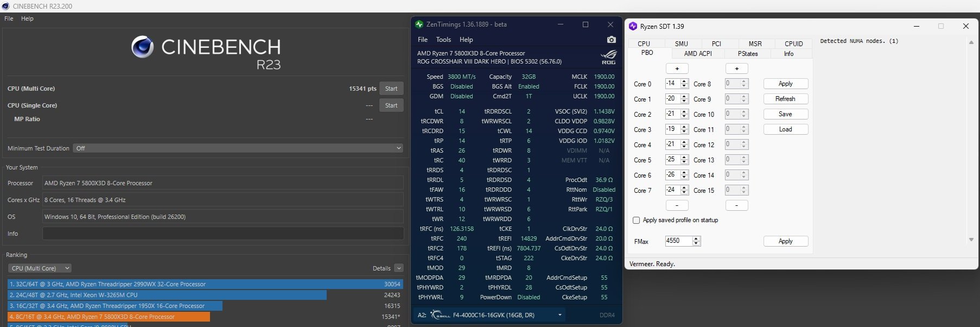The height and width of the screenshot is (327, 980).
Task: Click the Ryzen SDT title bar icon
Action: pyautogui.click(x=633, y=26)
